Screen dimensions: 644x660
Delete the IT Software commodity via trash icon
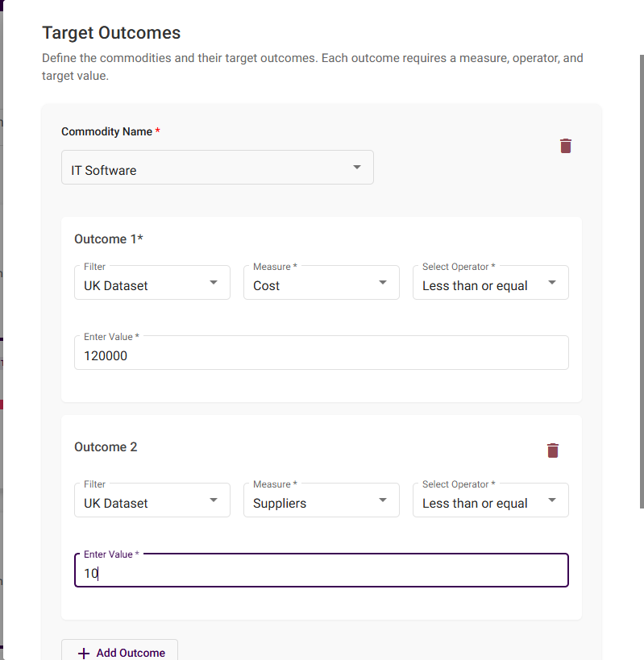[566, 146]
